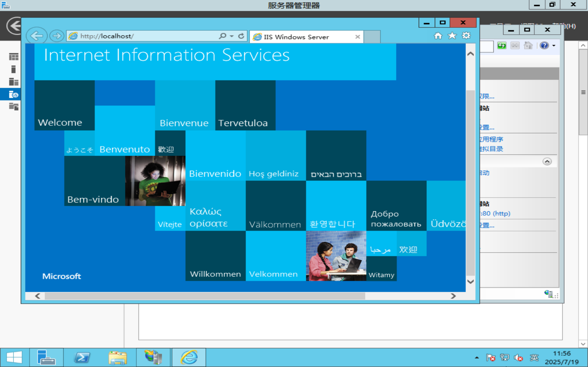Open Windows PowerShell from the taskbar
The image size is (588, 367).
click(x=82, y=357)
